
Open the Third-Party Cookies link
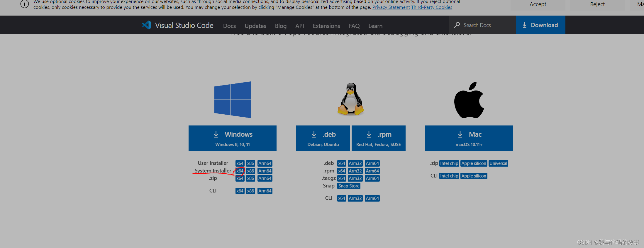coord(432,7)
